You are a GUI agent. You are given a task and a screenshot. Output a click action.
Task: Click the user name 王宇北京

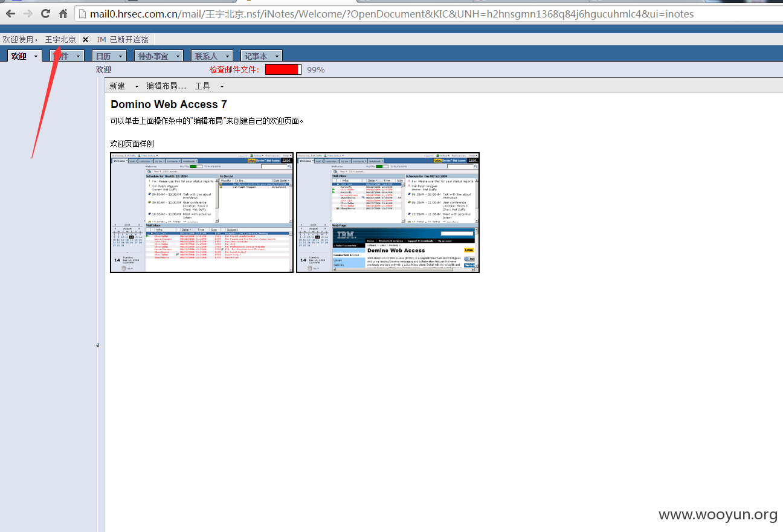pos(60,39)
